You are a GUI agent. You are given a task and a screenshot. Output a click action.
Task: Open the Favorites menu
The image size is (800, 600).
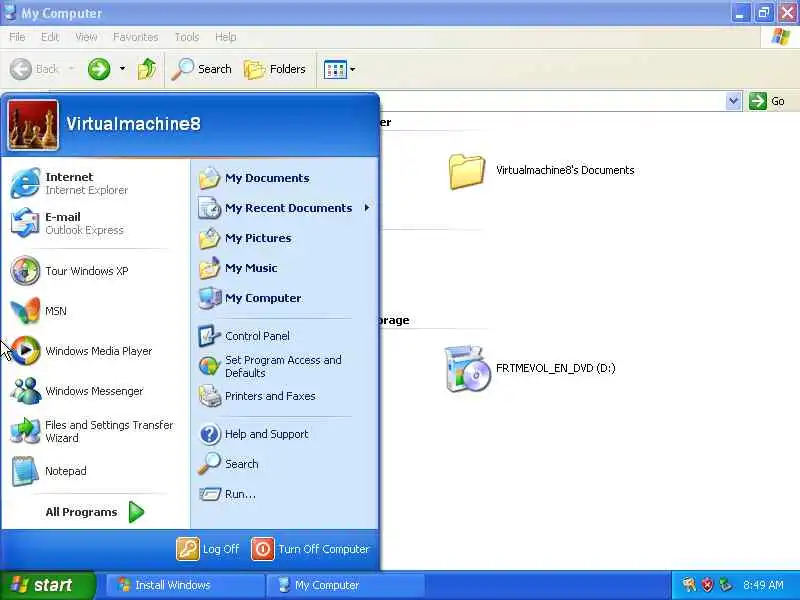coord(136,37)
